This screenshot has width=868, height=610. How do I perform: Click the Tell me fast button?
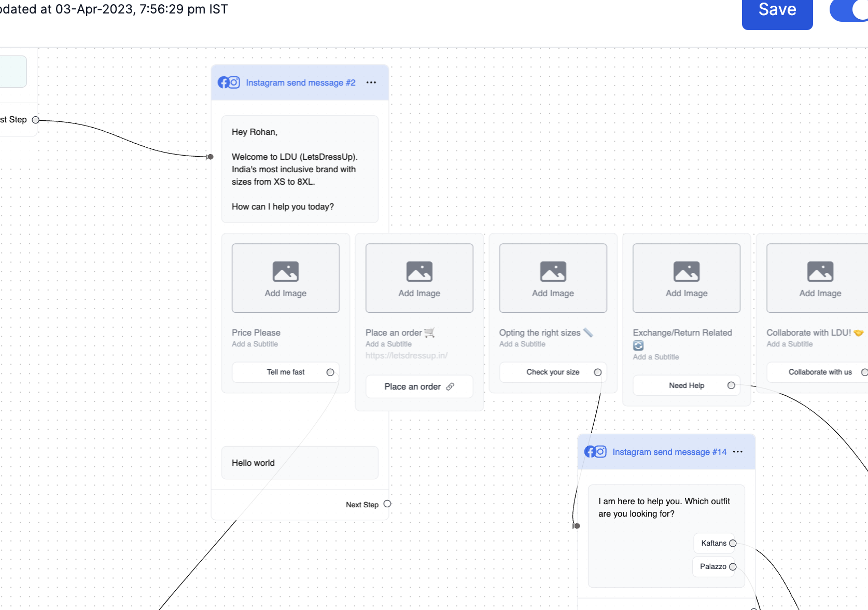pos(285,371)
